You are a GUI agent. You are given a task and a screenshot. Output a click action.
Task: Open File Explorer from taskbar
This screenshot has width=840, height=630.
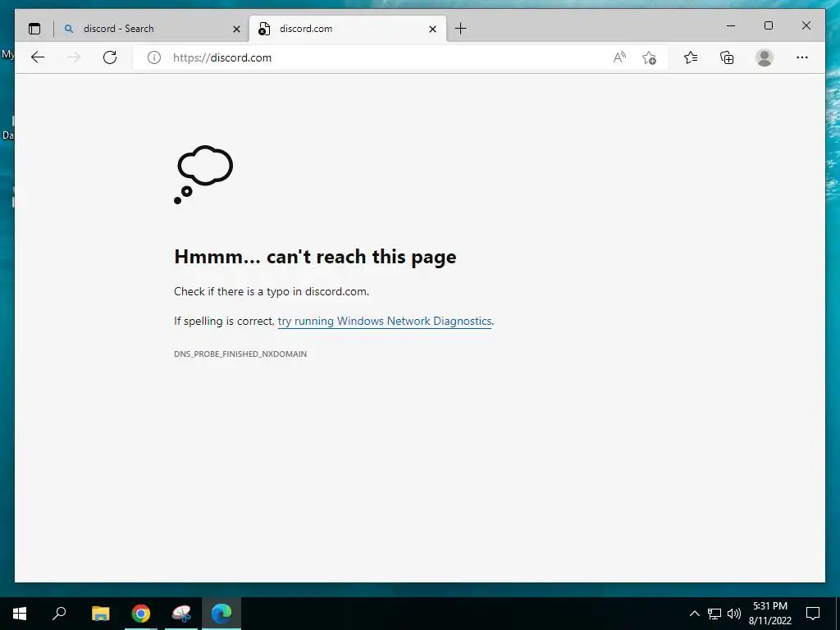(x=101, y=614)
